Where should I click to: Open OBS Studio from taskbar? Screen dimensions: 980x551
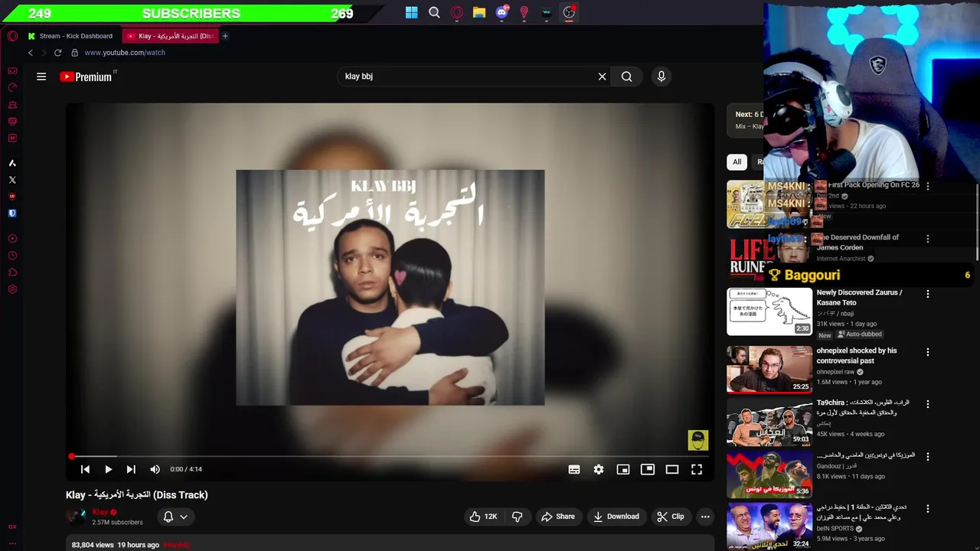[569, 12]
